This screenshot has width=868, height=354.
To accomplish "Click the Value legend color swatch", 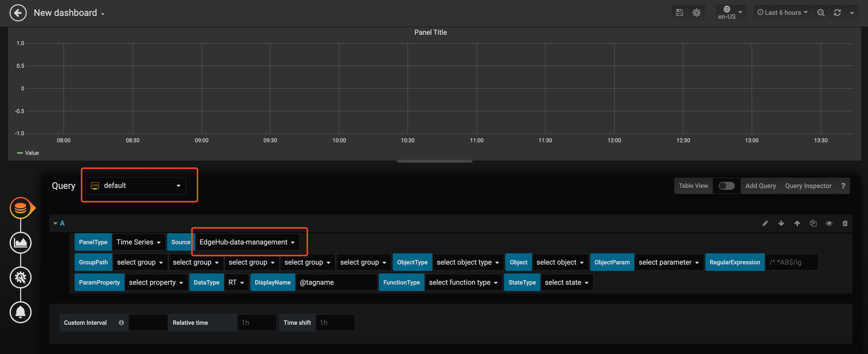I will [x=20, y=153].
